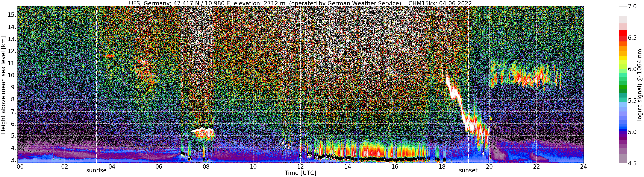The height and width of the screenshot is (177, 644).
Task: Click the colorbar value "5.0"
Action: 632,132
